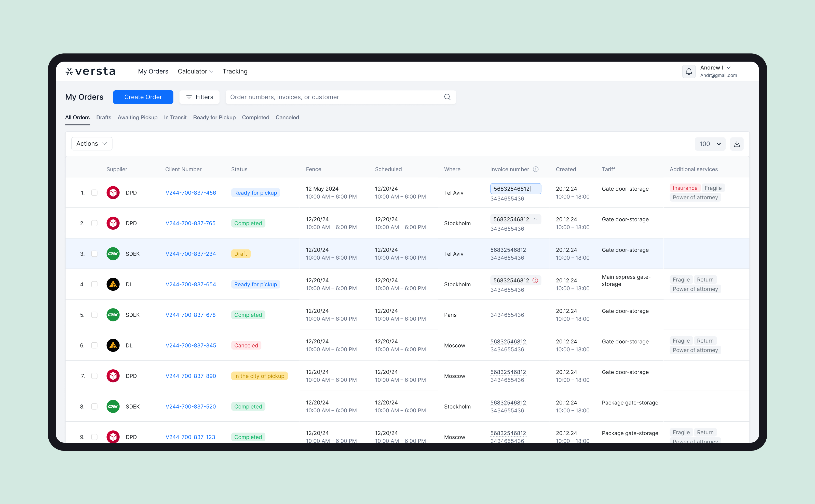This screenshot has height=504, width=815.
Task: Expand the Calculator menu
Action: 195,71
